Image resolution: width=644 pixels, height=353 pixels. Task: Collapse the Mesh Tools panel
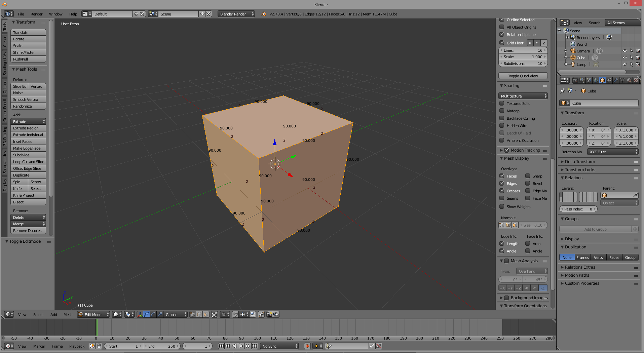(26, 69)
